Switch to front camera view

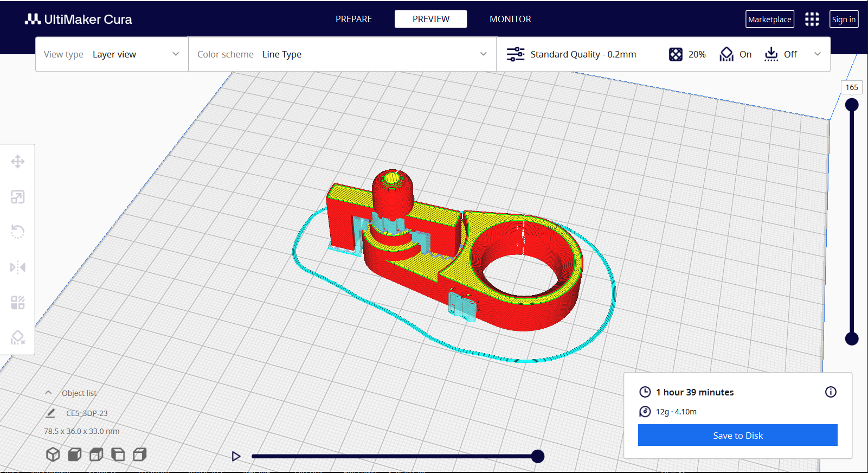coord(74,455)
